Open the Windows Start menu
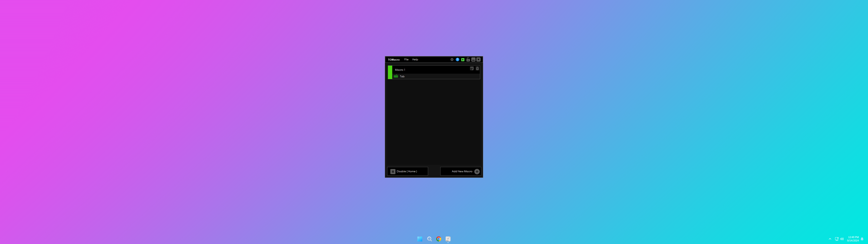This screenshot has width=868, height=244. pos(420,239)
